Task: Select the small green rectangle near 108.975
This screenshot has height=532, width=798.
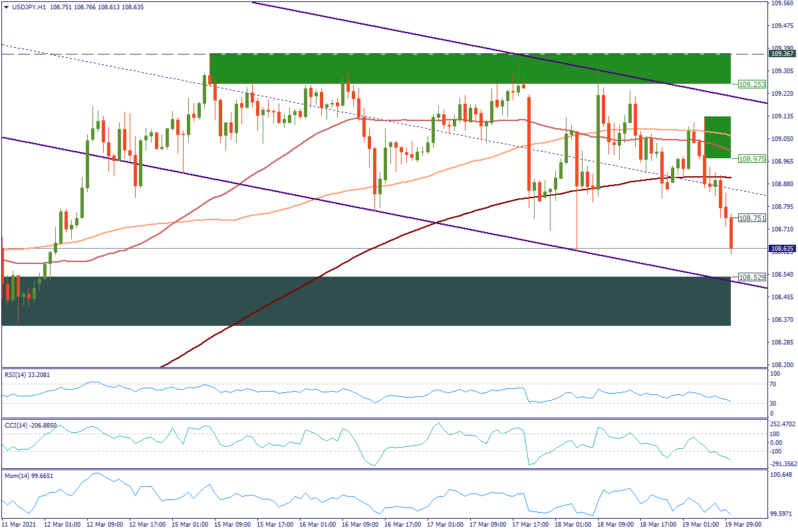Action: 717,137
